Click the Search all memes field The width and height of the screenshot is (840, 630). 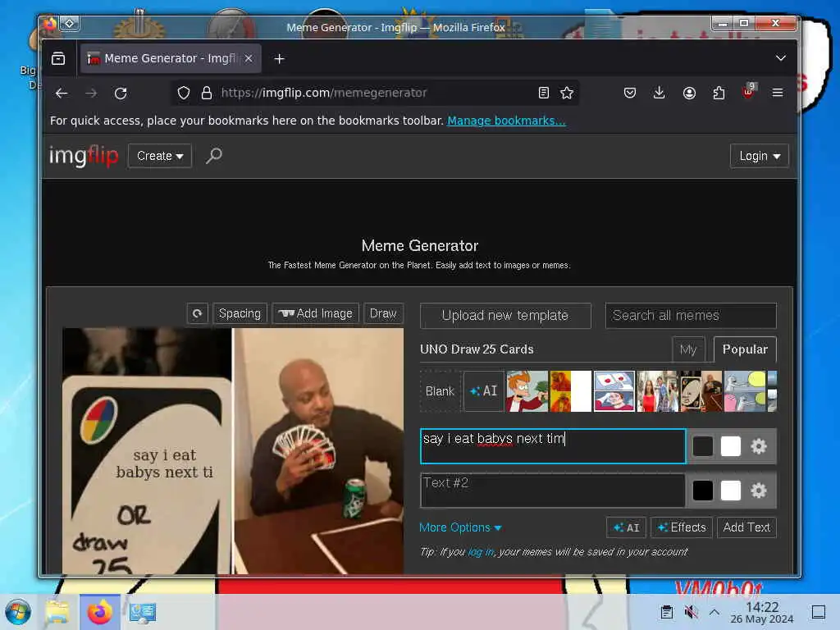691,316
